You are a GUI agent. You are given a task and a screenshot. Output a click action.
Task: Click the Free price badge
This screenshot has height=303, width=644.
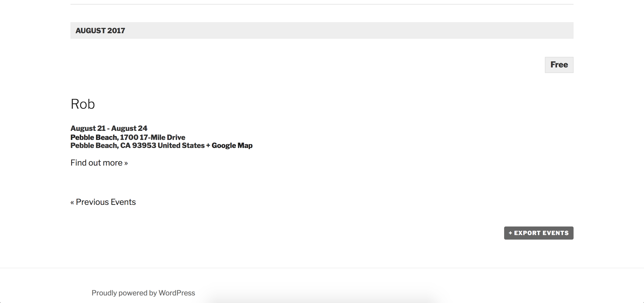(x=559, y=65)
